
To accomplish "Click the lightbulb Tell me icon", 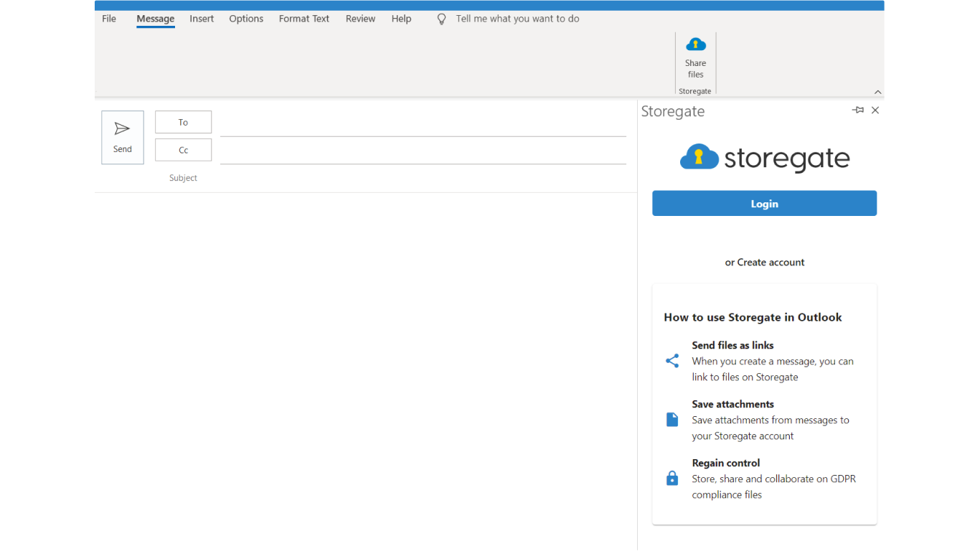I will point(442,19).
